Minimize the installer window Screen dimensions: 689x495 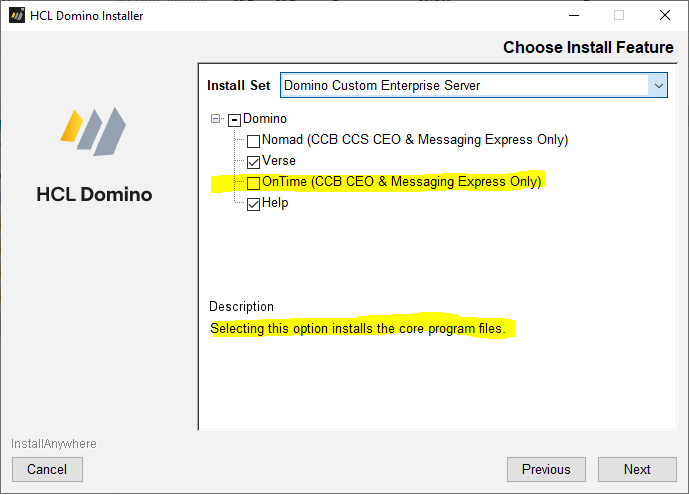pos(574,16)
